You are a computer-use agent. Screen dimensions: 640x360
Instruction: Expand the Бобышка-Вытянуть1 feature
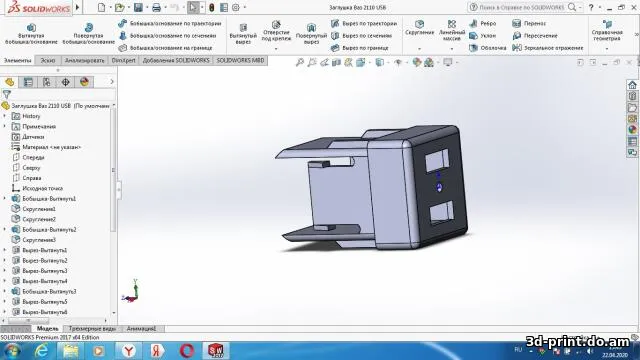pyautogui.click(x=5, y=199)
